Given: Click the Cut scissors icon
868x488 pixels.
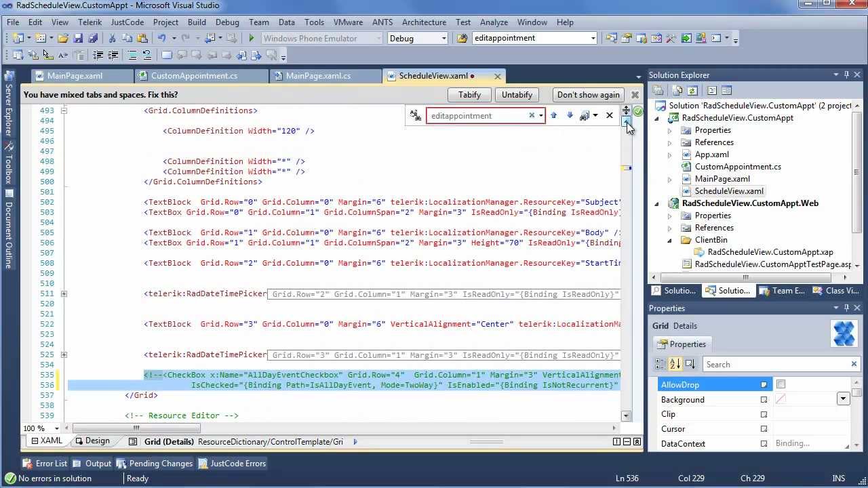Looking at the screenshot, I should click(x=112, y=39).
